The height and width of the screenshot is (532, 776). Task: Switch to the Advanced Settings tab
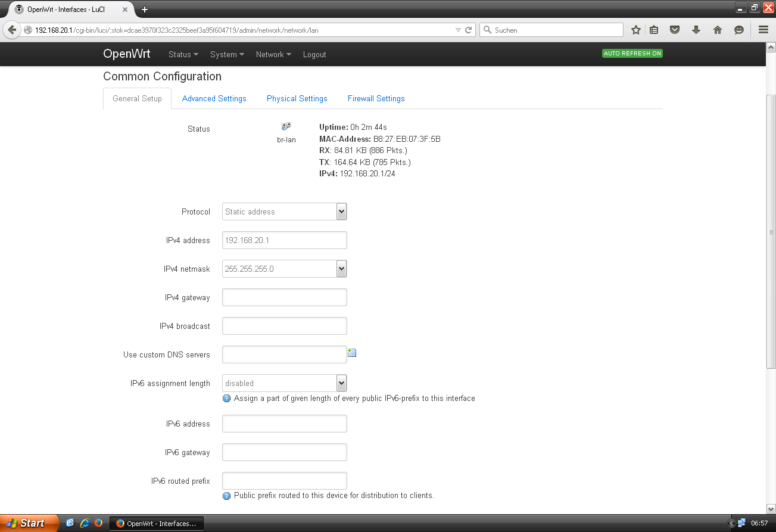pos(214,99)
